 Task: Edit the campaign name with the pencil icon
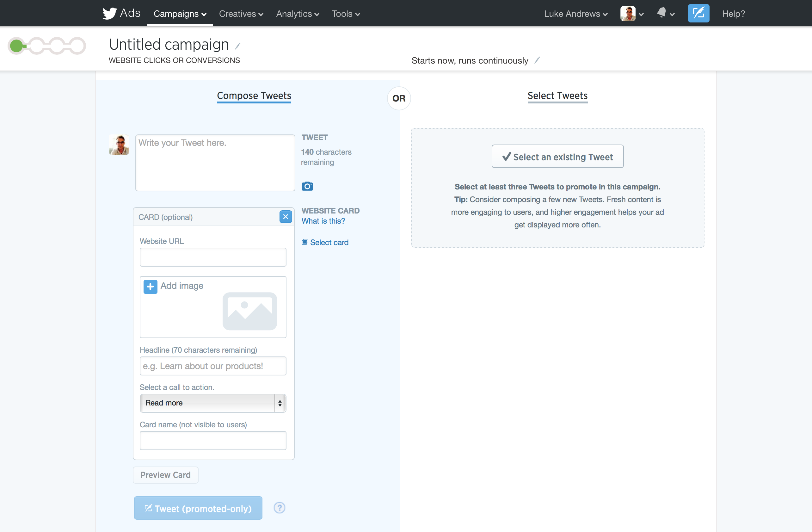(238, 46)
